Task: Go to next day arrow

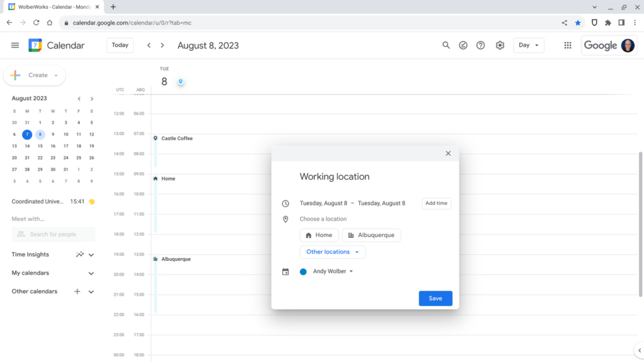Action: (162, 45)
